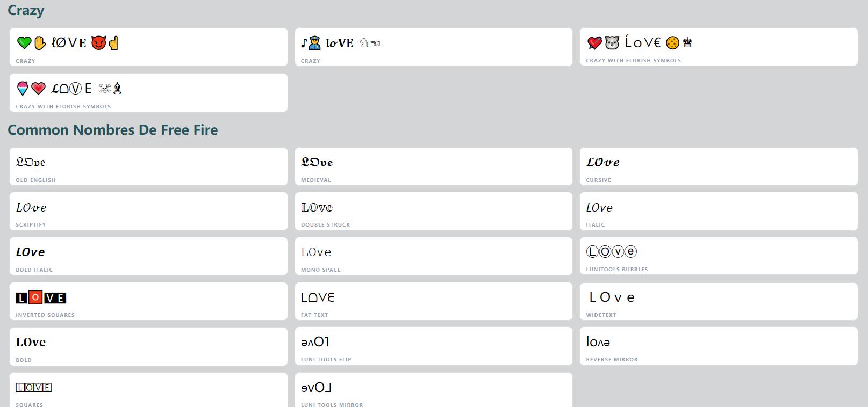The image size is (868, 407).
Task: Choose the koala Crazy With Florish Symbols card
Action: click(719, 47)
